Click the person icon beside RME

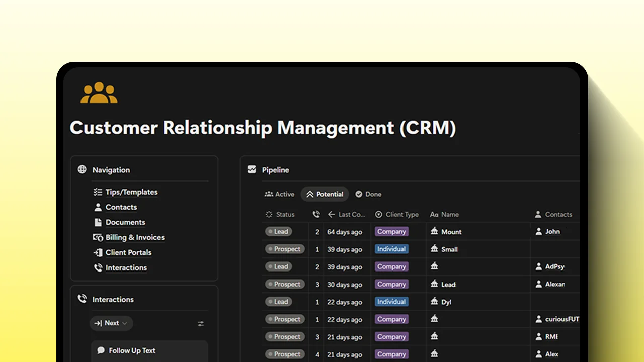539,337
